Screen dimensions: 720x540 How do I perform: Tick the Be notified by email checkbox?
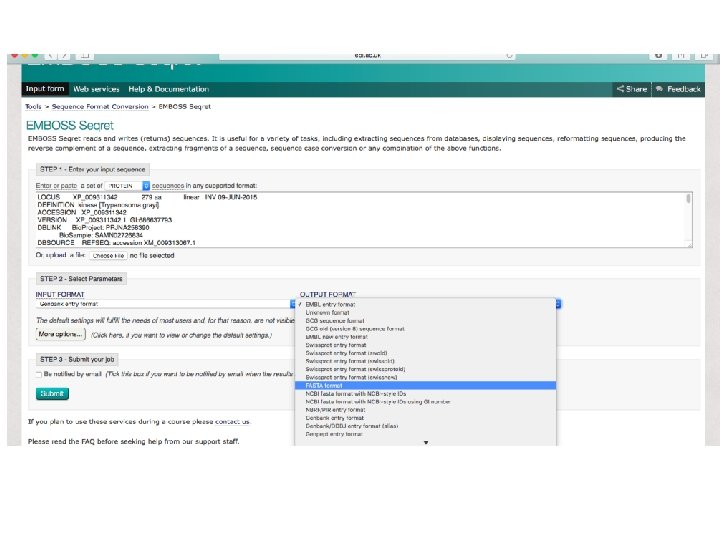[39, 374]
